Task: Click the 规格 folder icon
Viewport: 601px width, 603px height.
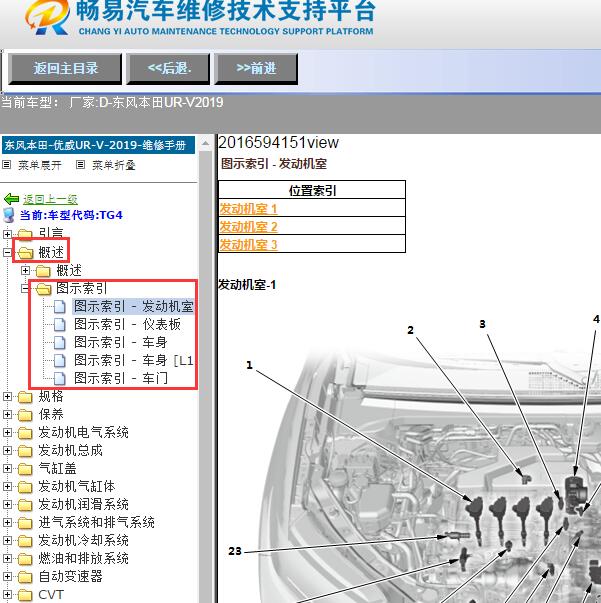Action: [x=25, y=397]
